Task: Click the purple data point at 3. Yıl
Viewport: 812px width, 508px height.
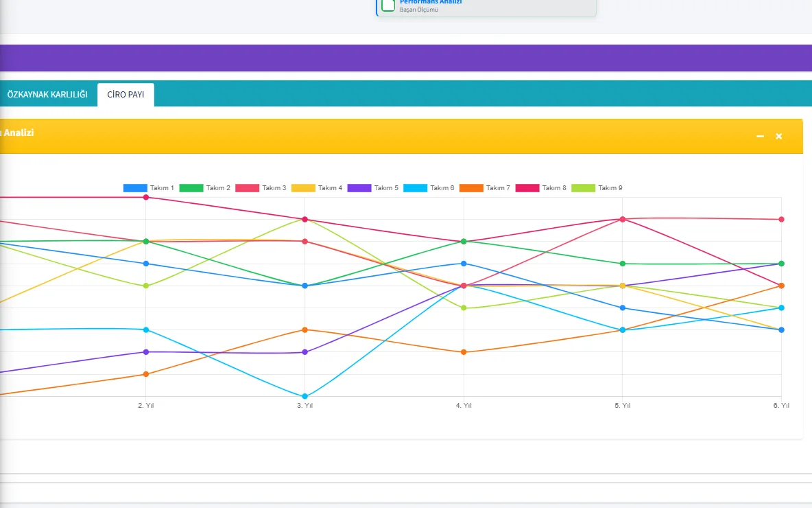Action: pyautogui.click(x=304, y=352)
